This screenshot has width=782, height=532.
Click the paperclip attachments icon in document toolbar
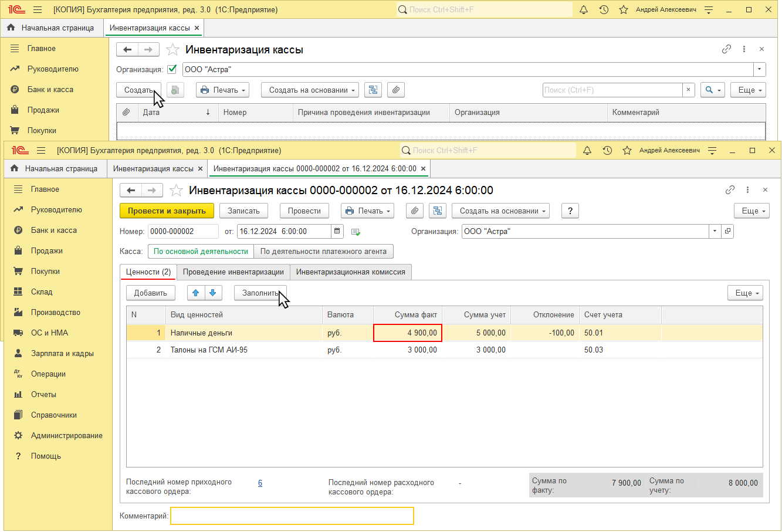click(415, 211)
